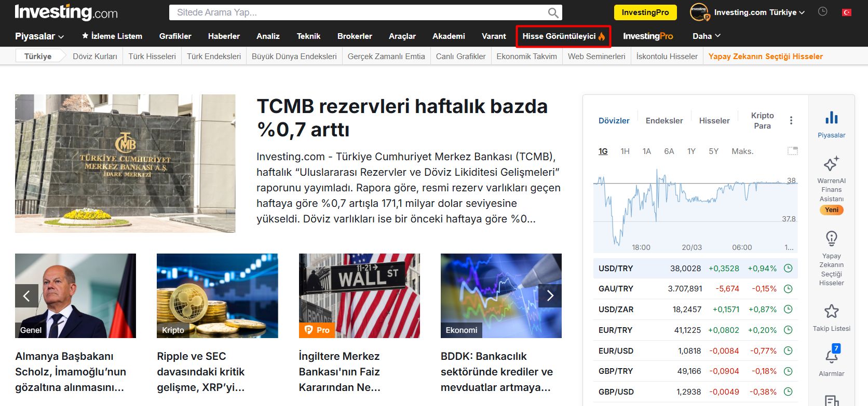Click the clock icon in USD/ZAR row
Screen dimensions: 868x406
[788, 309]
